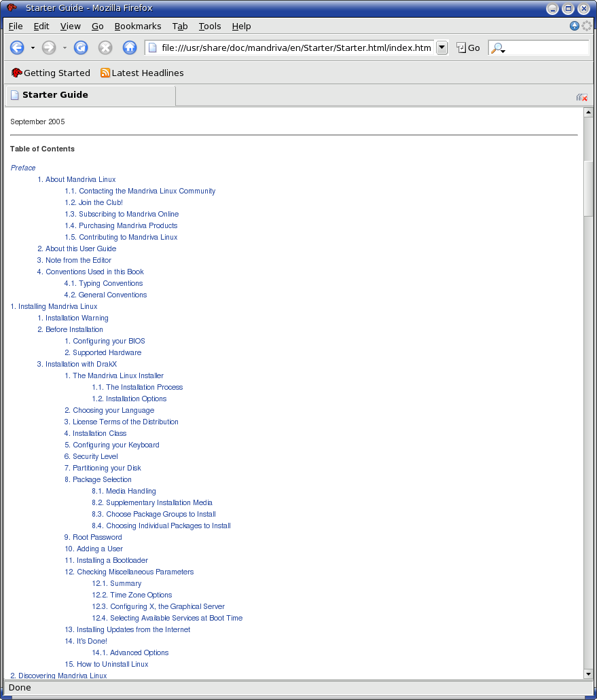This screenshot has width=597, height=700.
Task: Open the Help menu
Action: tap(241, 26)
